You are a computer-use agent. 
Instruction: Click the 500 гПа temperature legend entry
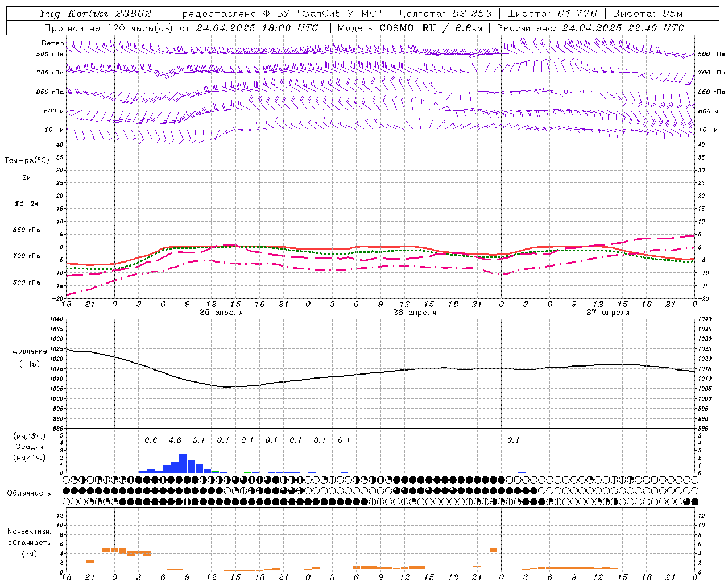click(26, 282)
